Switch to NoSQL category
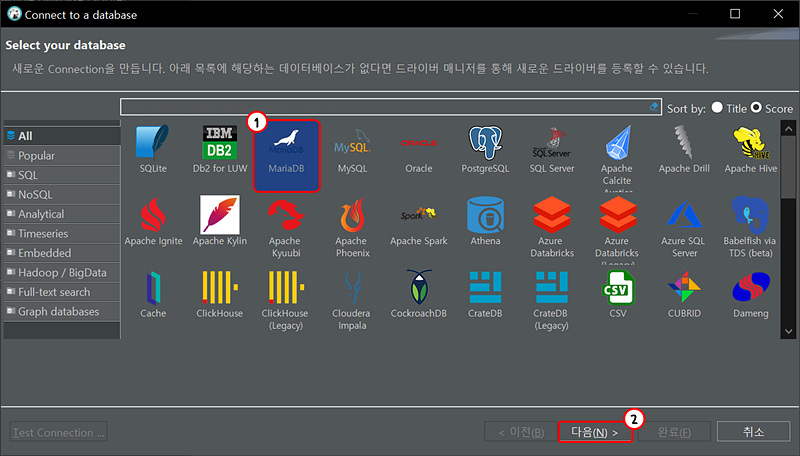This screenshot has height=456, width=800. 62,194
